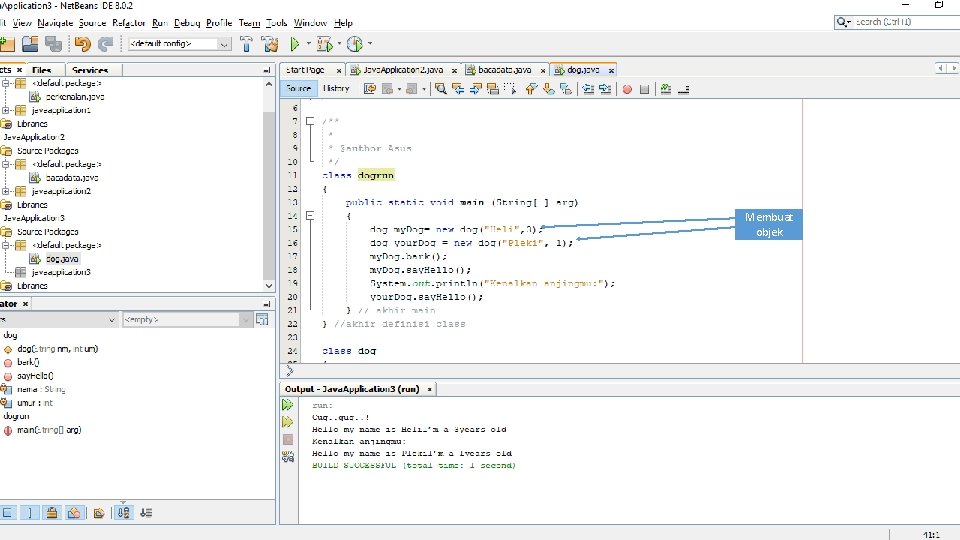Open the Profile Project dropdown arrow
This screenshot has height=540, width=960.
tap(369, 43)
